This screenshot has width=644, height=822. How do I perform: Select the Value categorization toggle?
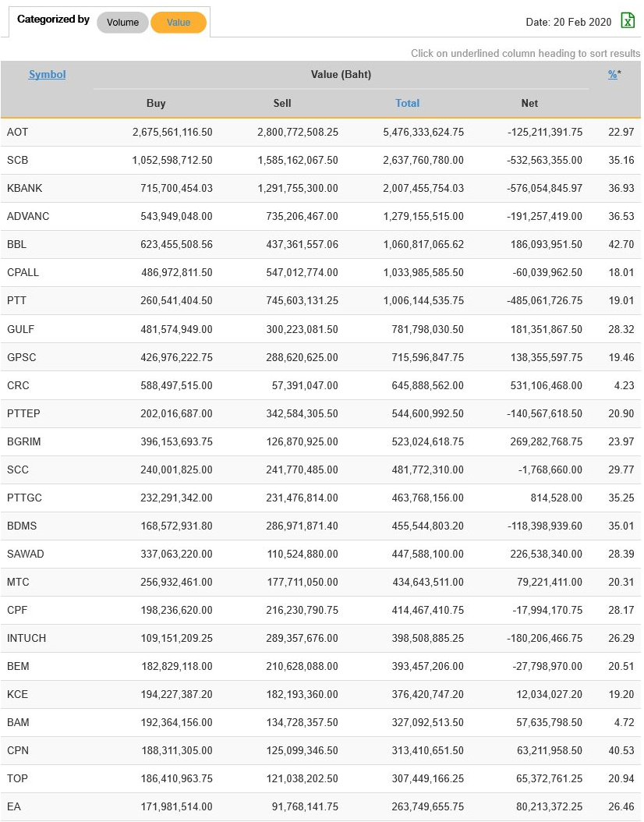[x=179, y=23]
